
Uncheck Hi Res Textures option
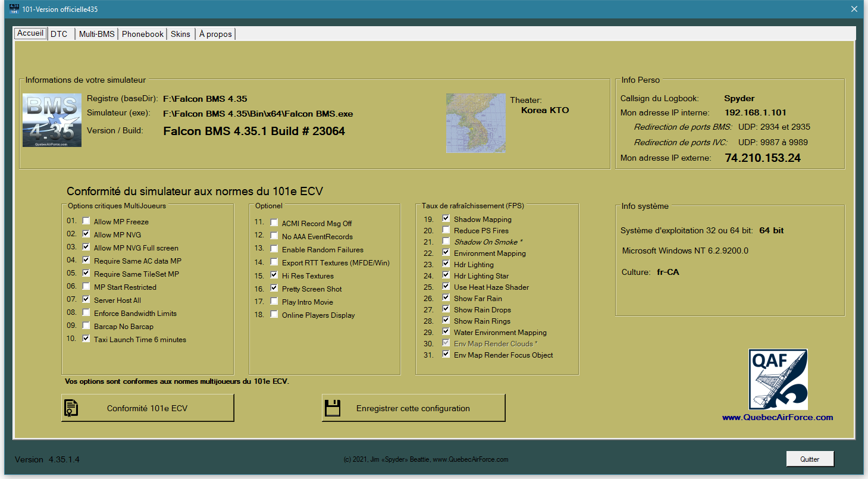pyautogui.click(x=274, y=275)
